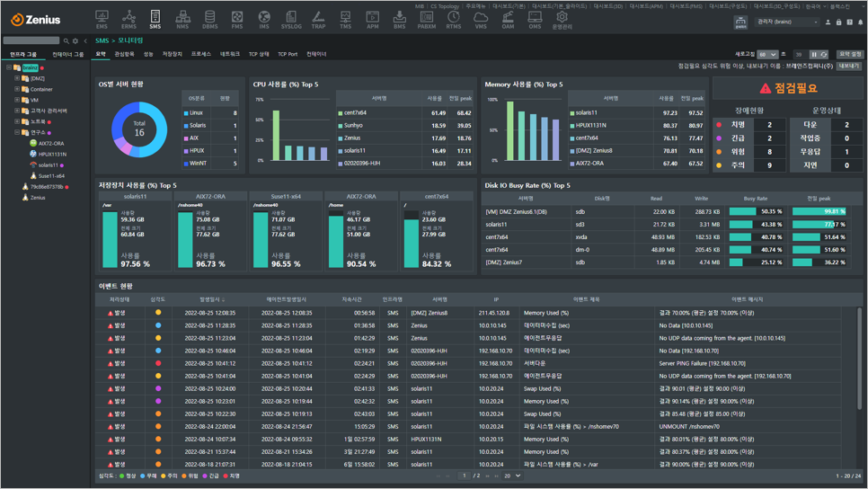Screen dimensions: 868x489
Task: Open the TMS module icon
Action: pyautogui.click(x=345, y=20)
